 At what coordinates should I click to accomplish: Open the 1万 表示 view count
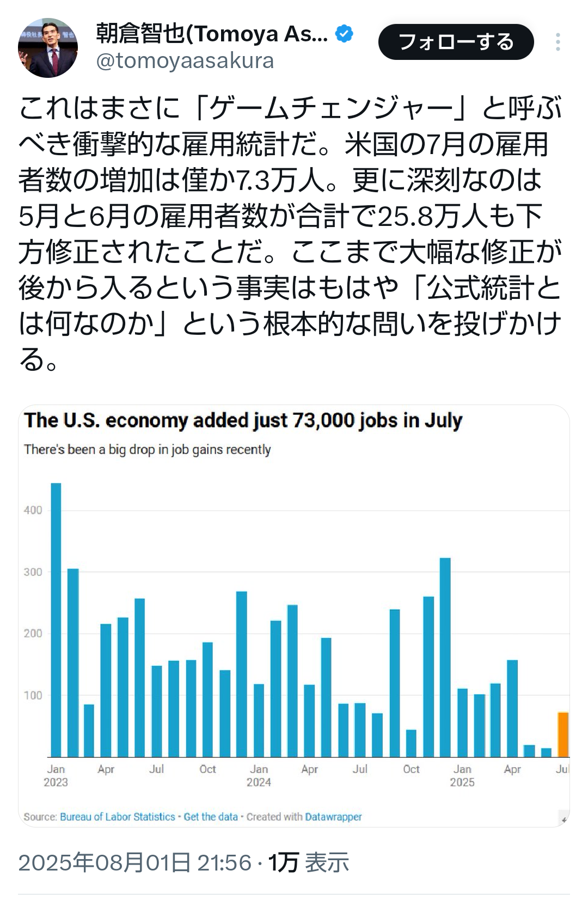(309, 863)
